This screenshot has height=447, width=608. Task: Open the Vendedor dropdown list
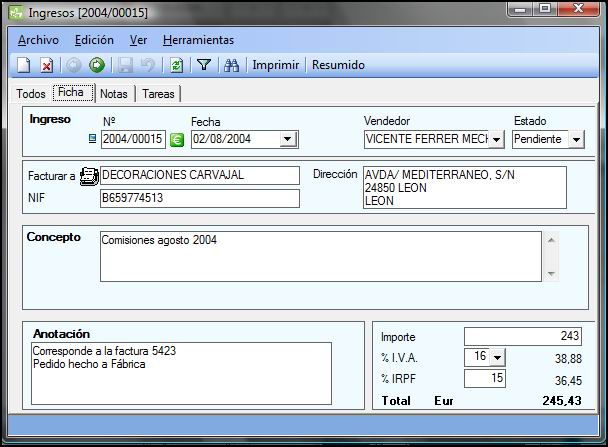pyautogui.click(x=496, y=140)
